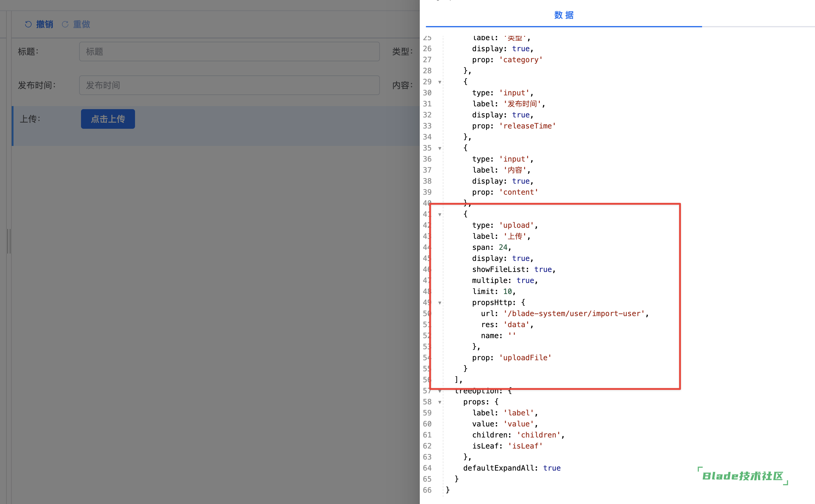Image resolution: width=815 pixels, height=504 pixels.
Task: Select the 上传 form row label
Action: click(30, 119)
